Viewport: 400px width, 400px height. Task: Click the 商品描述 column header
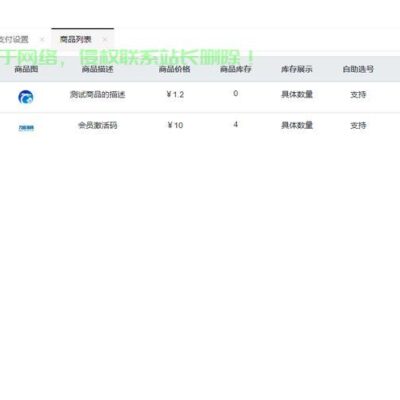(98, 69)
